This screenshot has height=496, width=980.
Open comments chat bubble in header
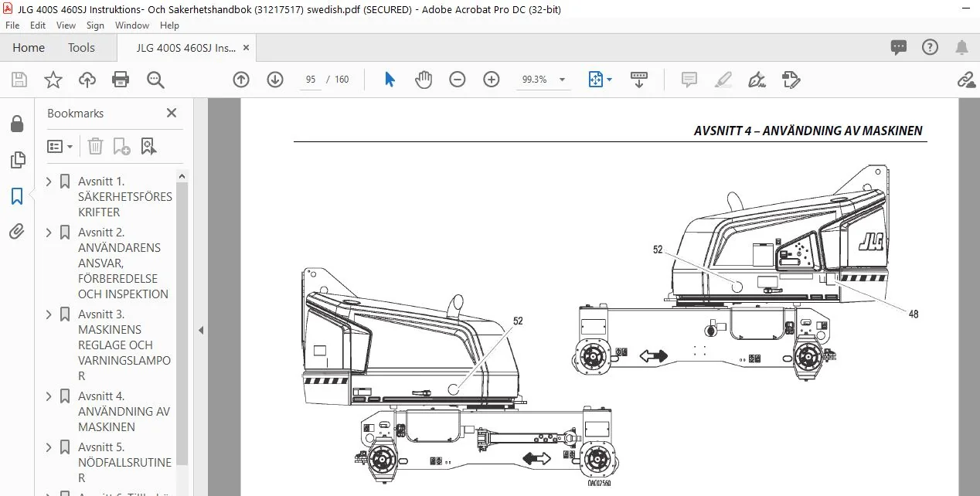898,47
